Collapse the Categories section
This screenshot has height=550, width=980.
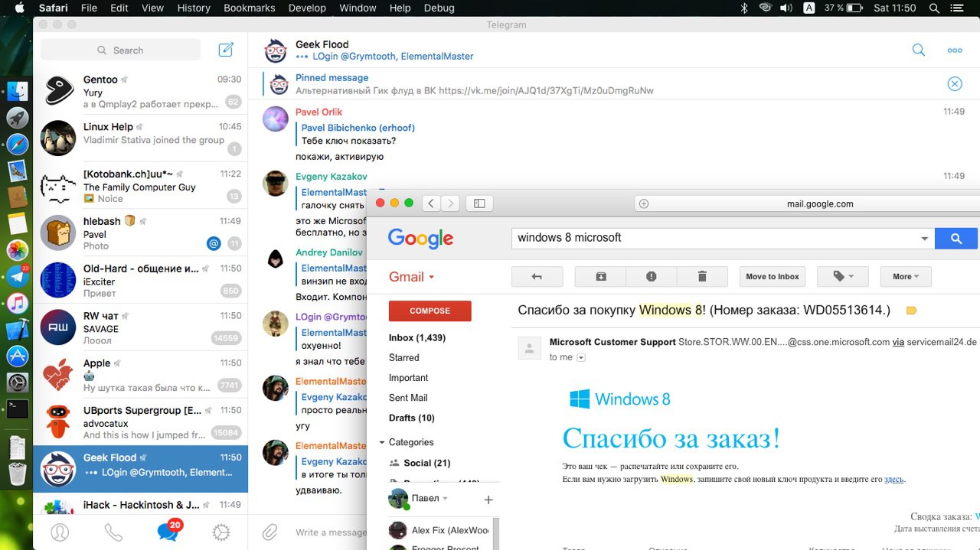pos(382,442)
